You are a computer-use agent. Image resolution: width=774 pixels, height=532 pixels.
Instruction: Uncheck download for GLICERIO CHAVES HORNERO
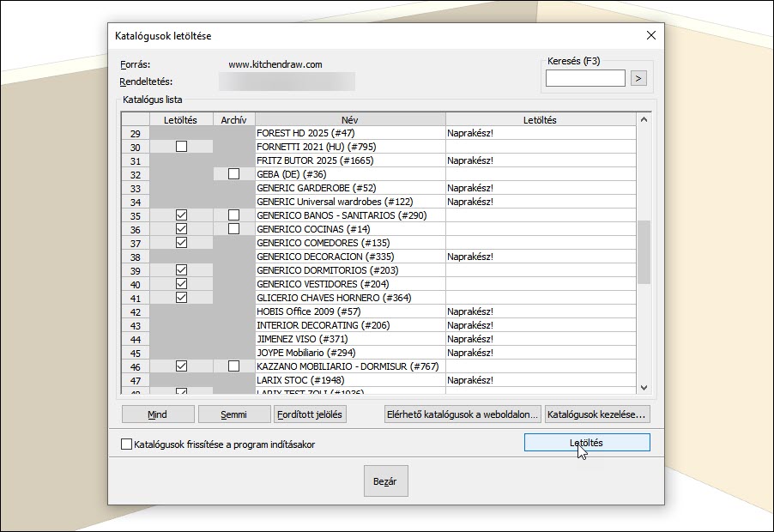tap(181, 298)
